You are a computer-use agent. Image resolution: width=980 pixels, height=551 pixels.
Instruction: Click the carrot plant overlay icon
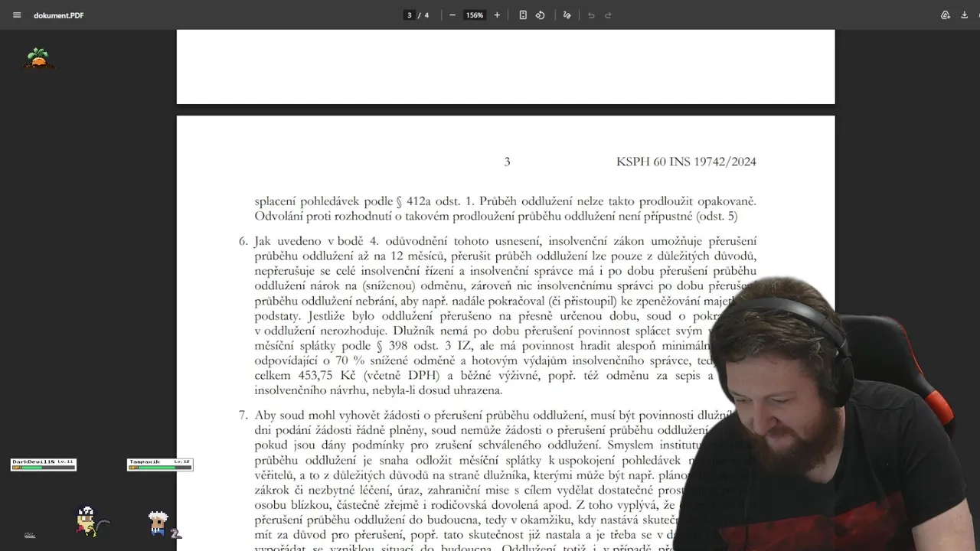click(38, 58)
